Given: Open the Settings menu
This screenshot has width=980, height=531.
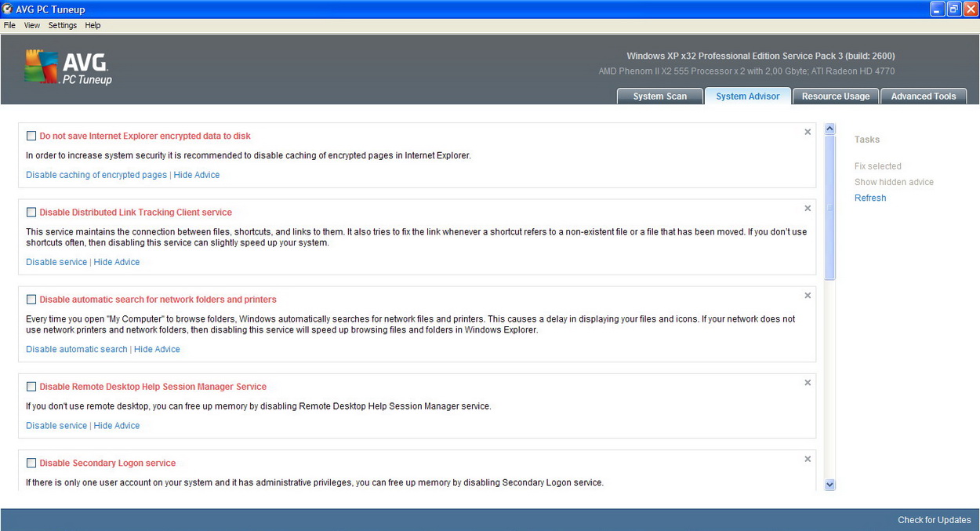Looking at the screenshot, I should 63,25.
